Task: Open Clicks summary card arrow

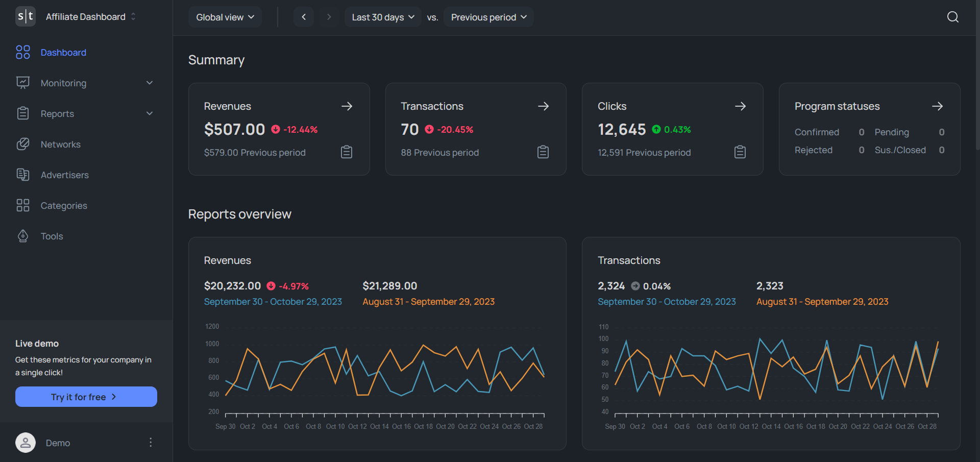Action: 741,106
